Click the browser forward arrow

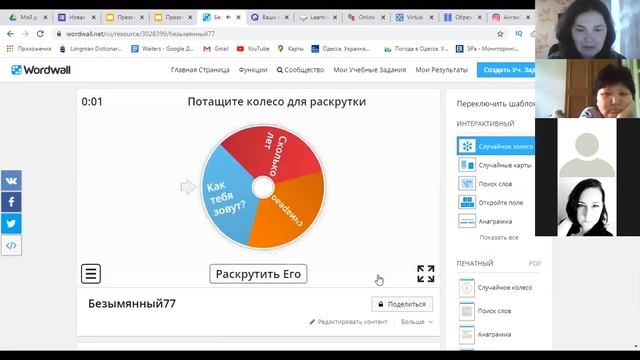click(x=25, y=34)
